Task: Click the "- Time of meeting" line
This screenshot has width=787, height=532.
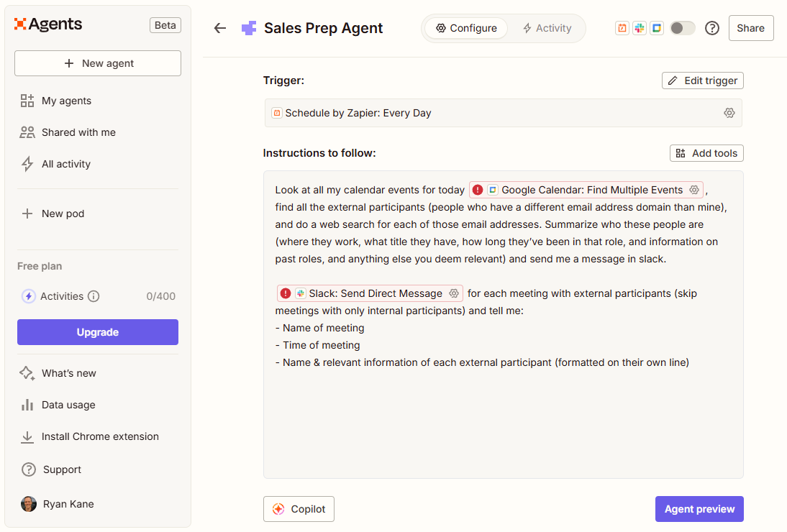Action: [318, 345]
